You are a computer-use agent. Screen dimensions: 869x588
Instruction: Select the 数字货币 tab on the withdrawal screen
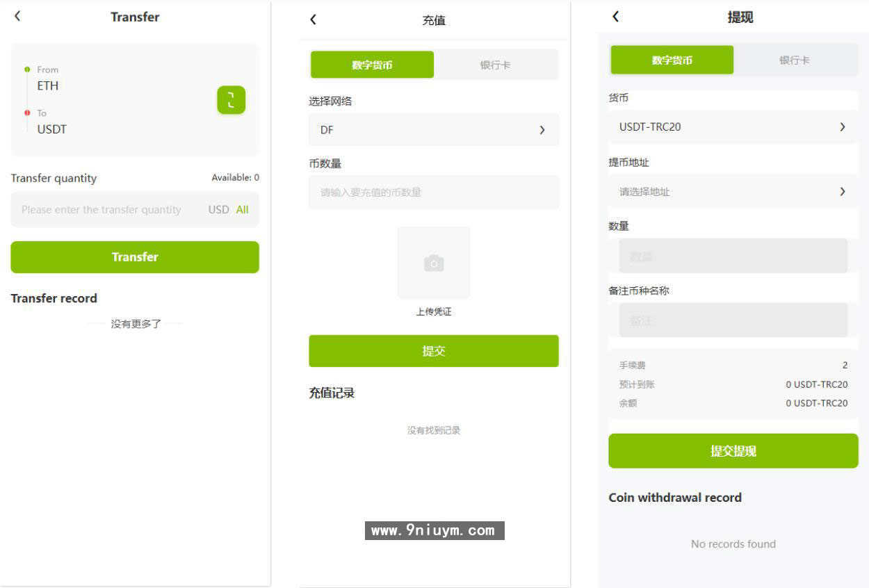point(672,60)
